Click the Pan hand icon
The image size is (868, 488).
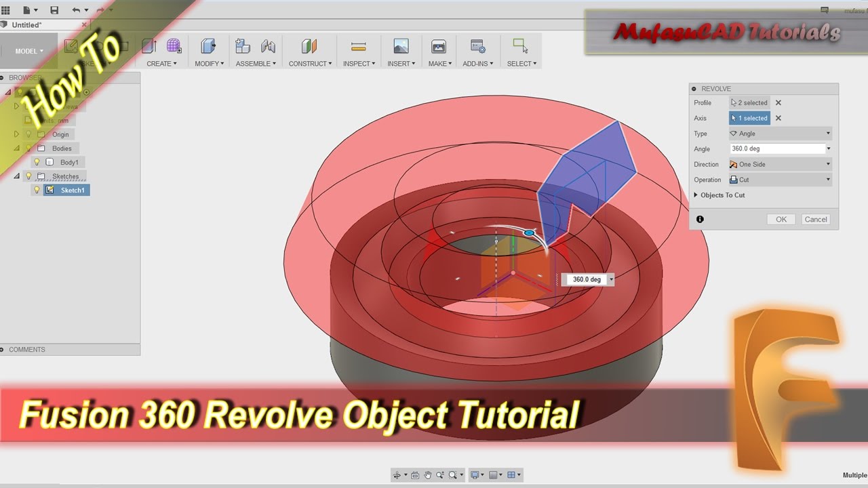pos(428,475)
